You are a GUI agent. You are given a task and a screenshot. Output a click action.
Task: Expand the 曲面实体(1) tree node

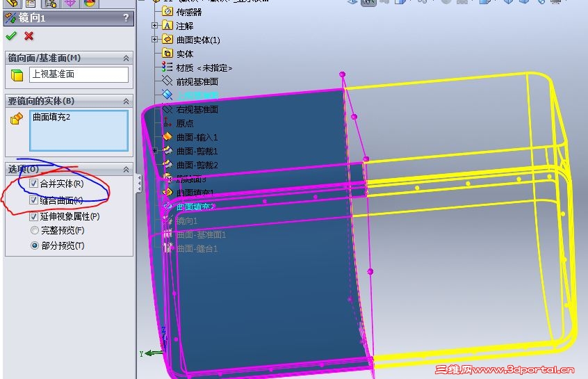154,39
